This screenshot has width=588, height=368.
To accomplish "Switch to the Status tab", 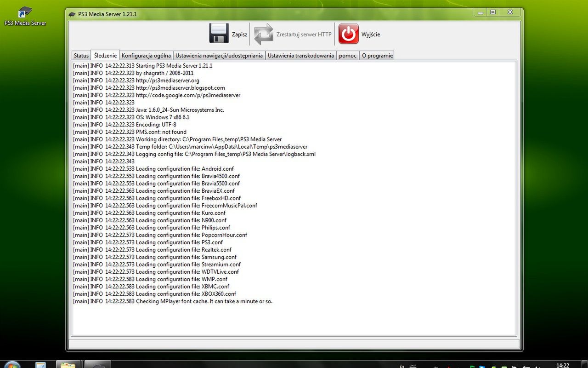I will click(81, 56).
